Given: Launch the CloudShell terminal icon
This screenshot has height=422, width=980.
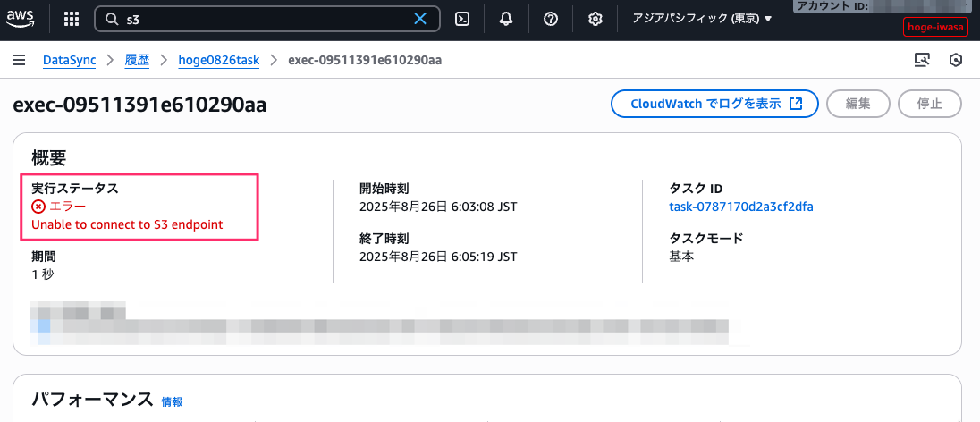Looking at the screenshot, I should click(x=462, y=19).
